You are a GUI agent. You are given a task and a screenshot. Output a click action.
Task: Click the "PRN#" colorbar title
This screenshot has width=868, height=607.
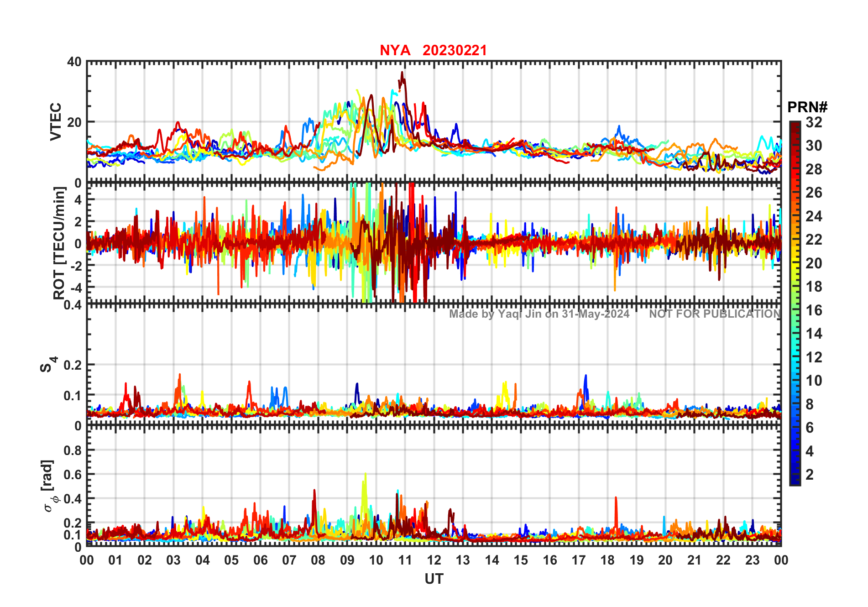click(807, 107)
